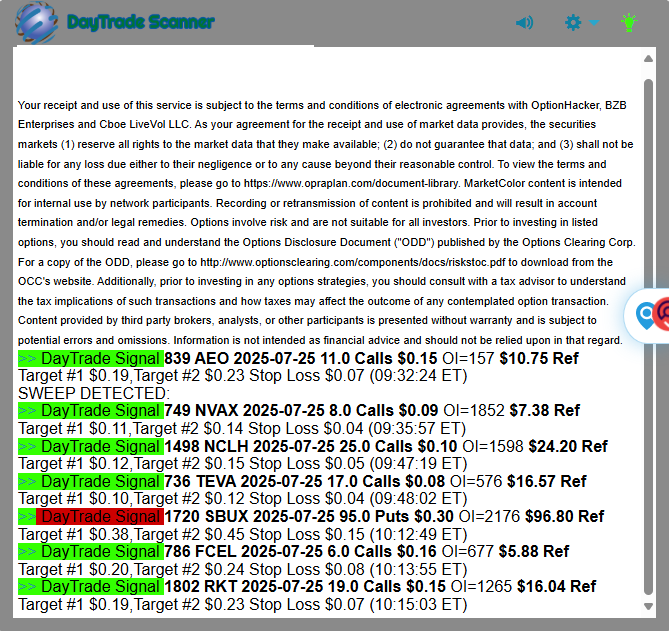Click 'Stop Loss $0.15' on the SBUX row
669x631 pixels.
tap(307, 534)
